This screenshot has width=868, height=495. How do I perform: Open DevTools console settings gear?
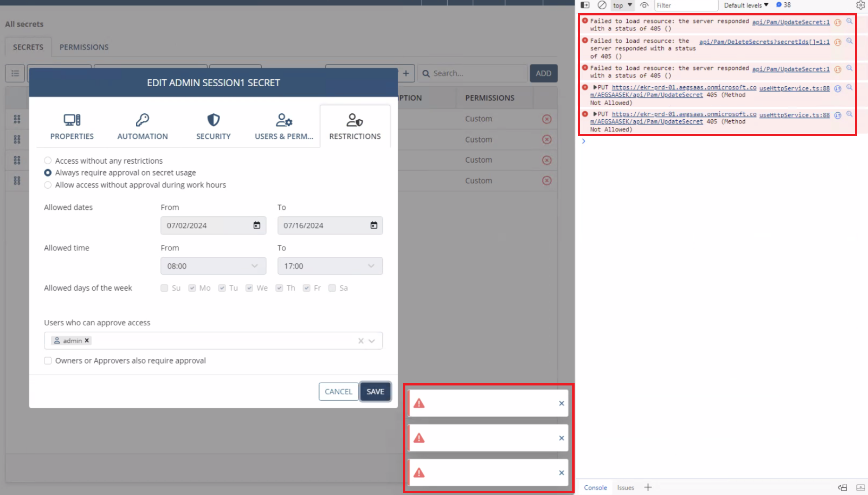(x=861, y=5)
